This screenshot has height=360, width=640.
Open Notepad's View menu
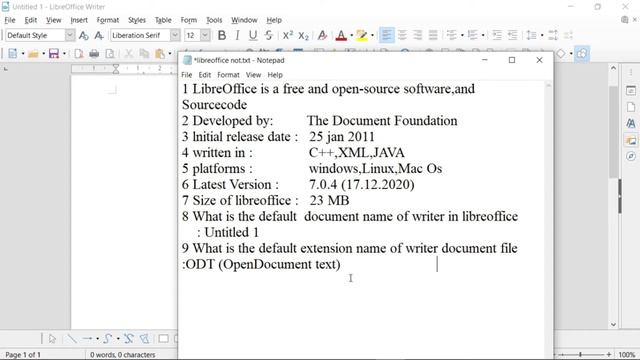(x=253, y=75)
